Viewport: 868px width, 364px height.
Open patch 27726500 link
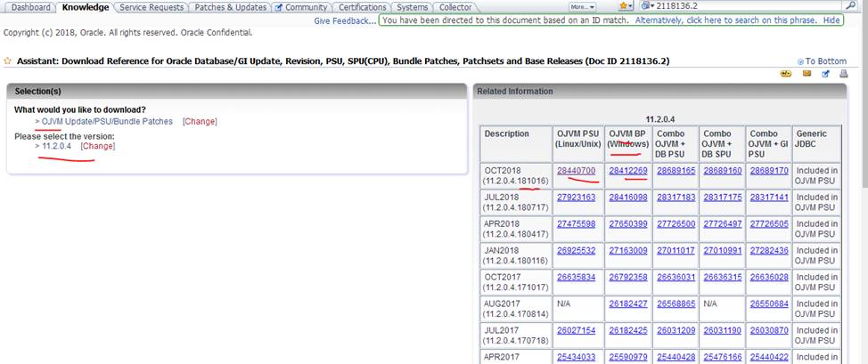[676, 223]
